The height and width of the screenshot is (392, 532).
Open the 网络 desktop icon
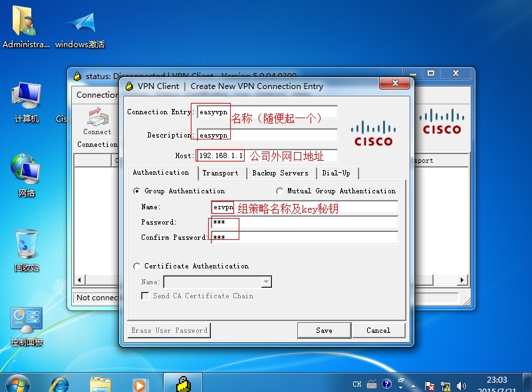26,175
